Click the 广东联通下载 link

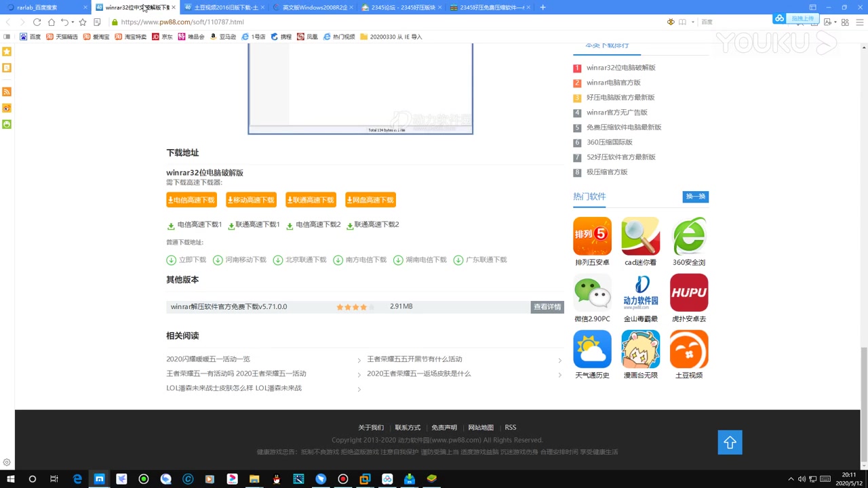(480, 260)
